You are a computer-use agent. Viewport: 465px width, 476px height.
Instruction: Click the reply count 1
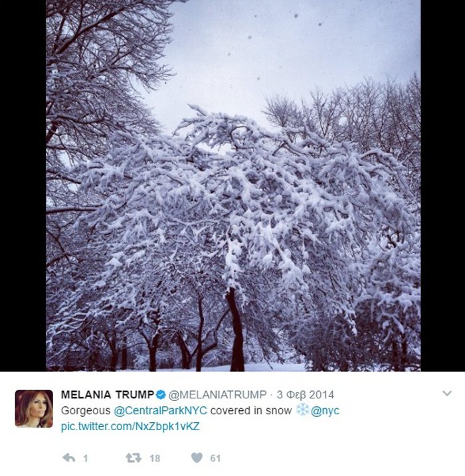(x=86, y=458)
